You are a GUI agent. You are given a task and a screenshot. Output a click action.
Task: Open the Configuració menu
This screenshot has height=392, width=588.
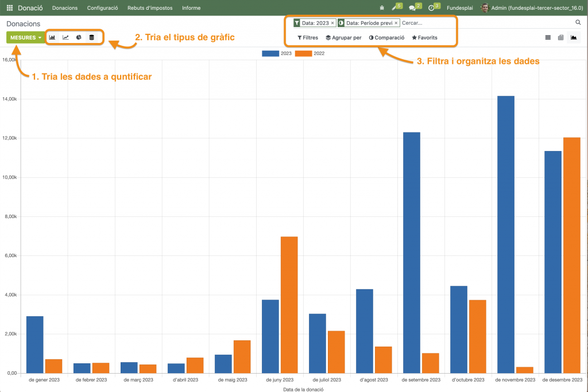point(102,8)
